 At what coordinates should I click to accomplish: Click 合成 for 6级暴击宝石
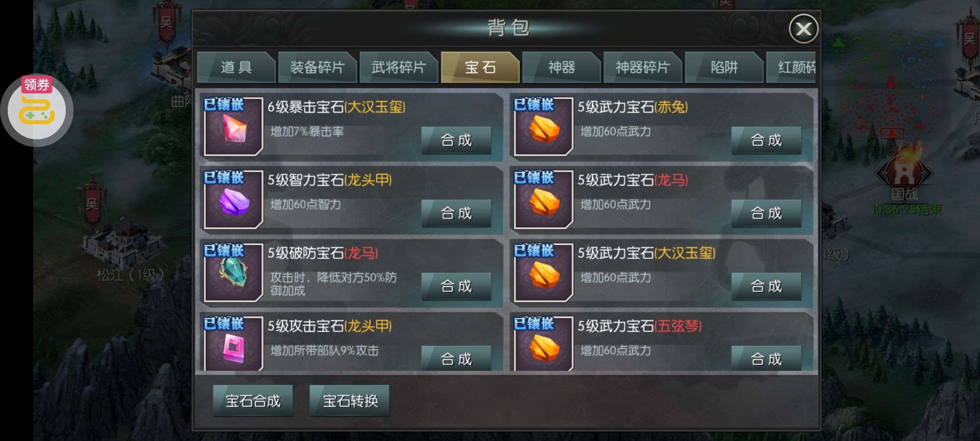click(x=456, y=140)
